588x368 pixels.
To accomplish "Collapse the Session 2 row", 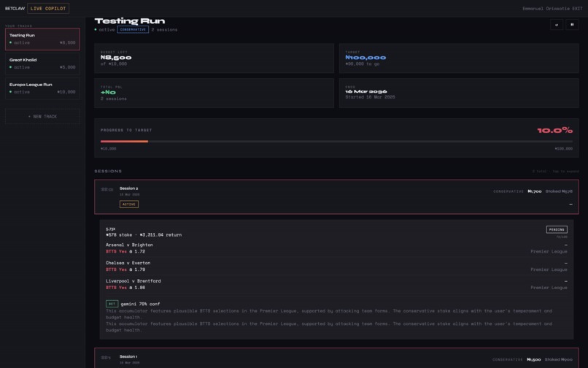I will click(x=336, y=196).
